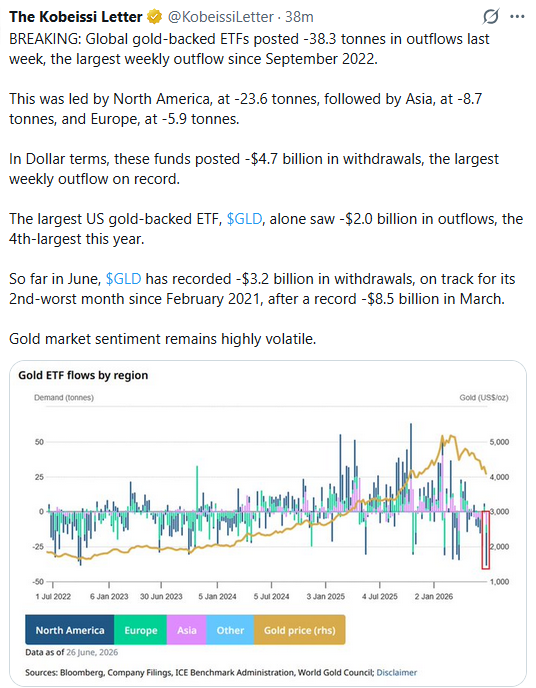
Task: Click the Gold ETF flows chart image
Action: click(x=268, y=523)
